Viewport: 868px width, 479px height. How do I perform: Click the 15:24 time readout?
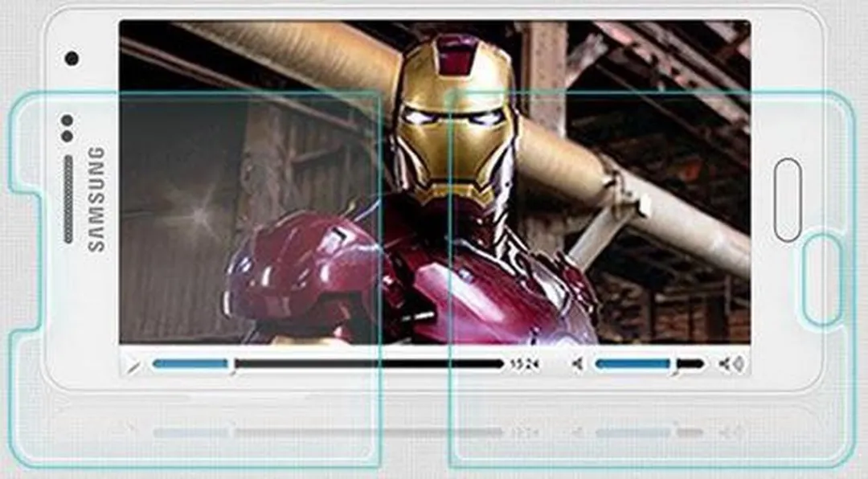(525, 364)
